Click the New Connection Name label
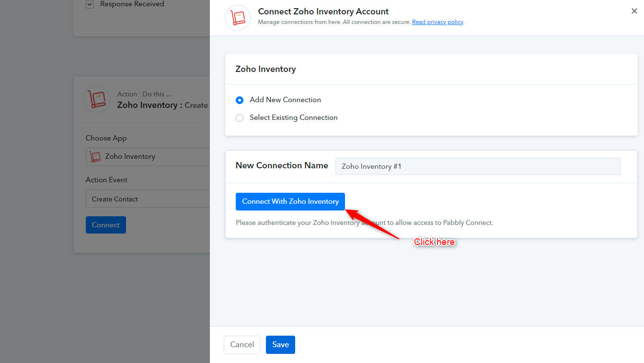Screen dimensions: 644x363 pyautogui.click(x=282, y=165)
